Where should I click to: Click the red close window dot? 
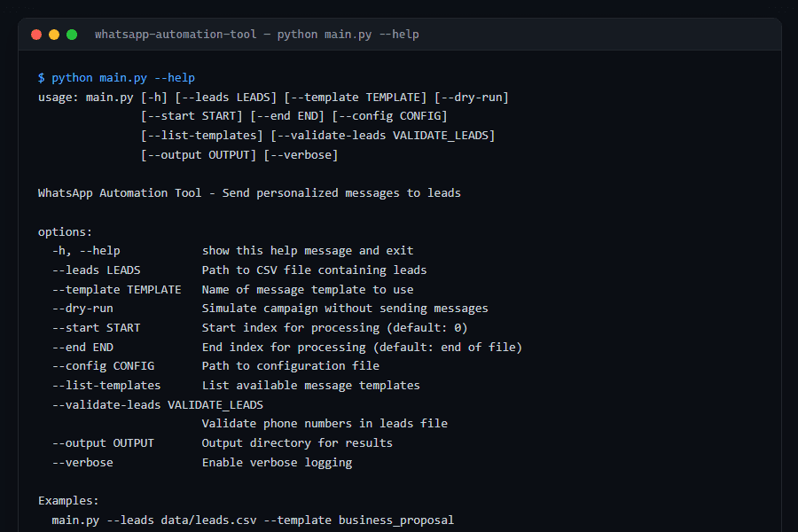click(x=36, y=35)
